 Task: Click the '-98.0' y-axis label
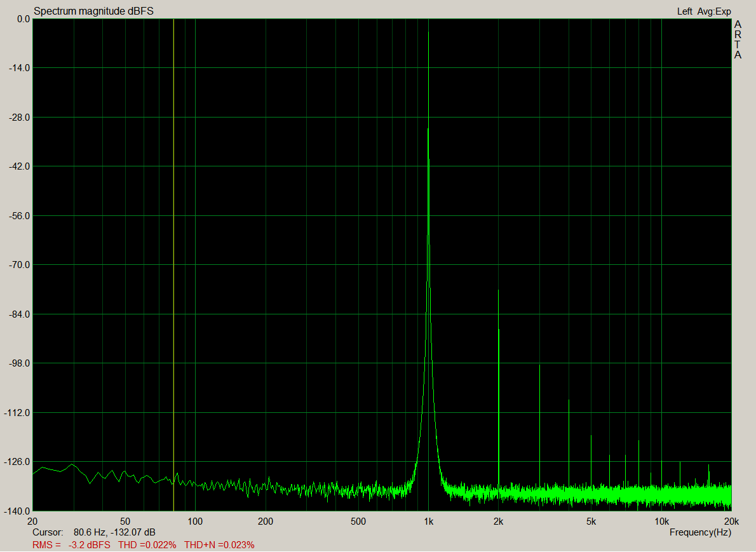19,363
